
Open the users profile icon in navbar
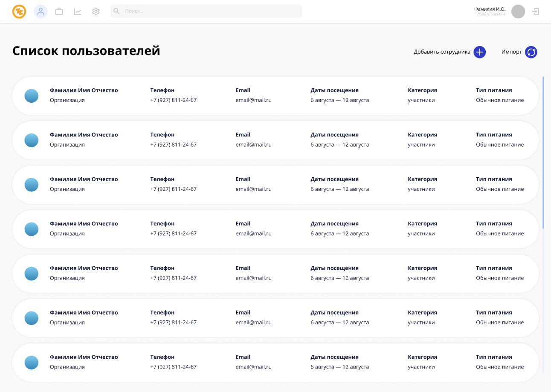coord(41,12)
